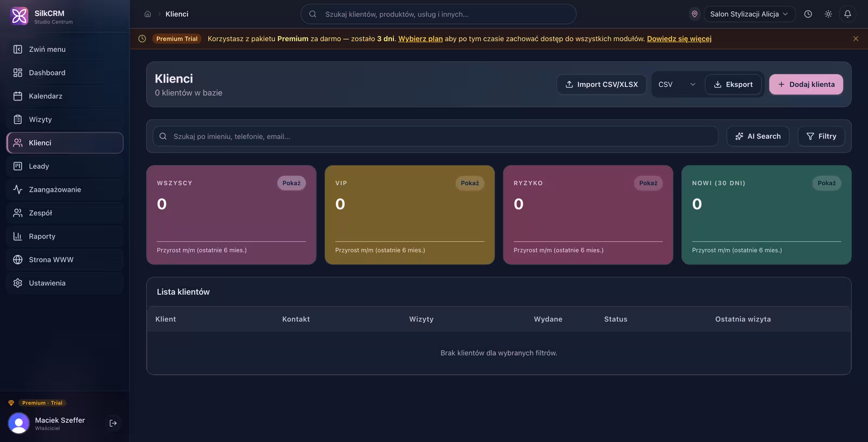Click the Wizyty column header
The image size is (868, 442).
[421, 319]
